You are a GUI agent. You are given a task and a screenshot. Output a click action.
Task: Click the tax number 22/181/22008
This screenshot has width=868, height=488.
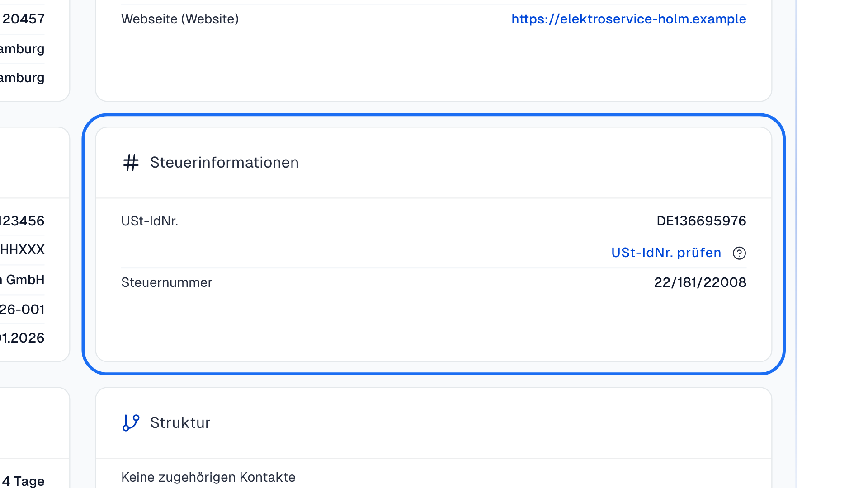tap(700, 282)
